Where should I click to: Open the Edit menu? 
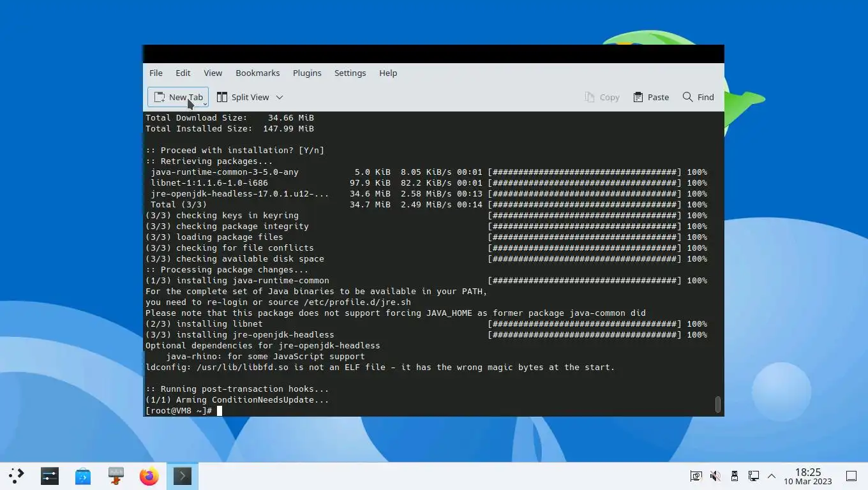point(183,73)
